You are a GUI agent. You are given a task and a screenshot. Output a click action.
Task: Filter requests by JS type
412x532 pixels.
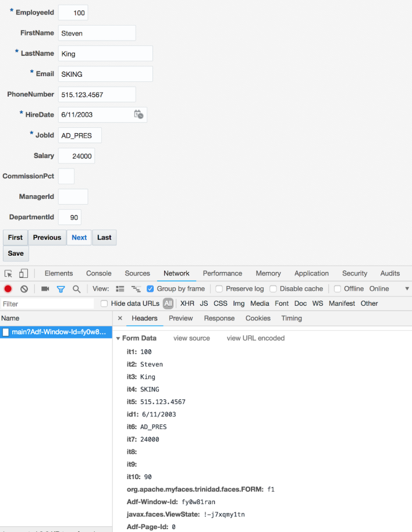pyautogui.click(x=204, y=304)
